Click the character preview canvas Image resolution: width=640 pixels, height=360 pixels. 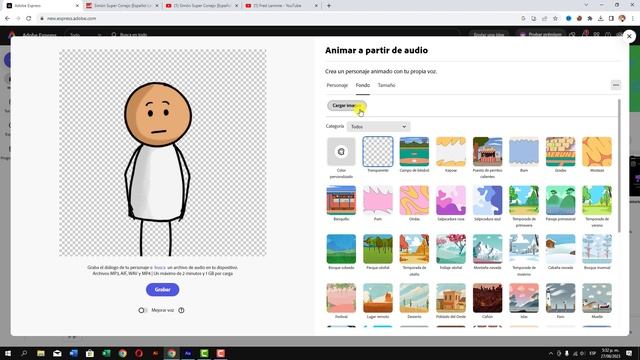[x=162, y=153]
